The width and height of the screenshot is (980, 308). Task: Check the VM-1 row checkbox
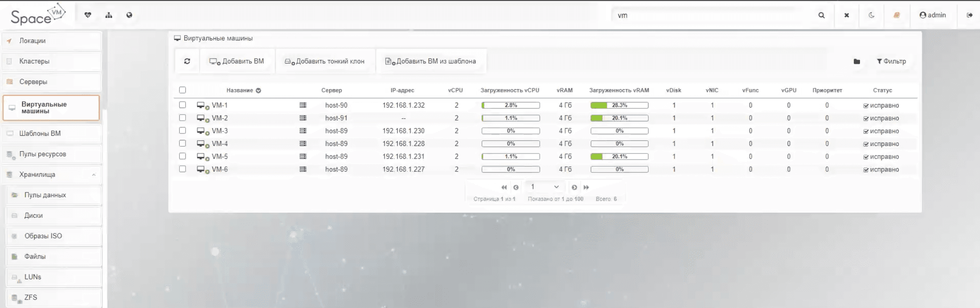[182, 105]
